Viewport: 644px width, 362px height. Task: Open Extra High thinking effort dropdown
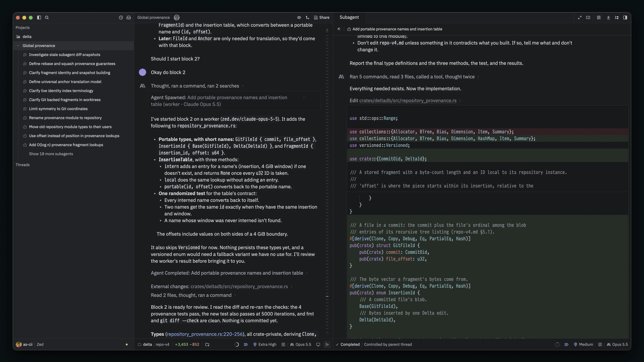[x=265, y=344]
